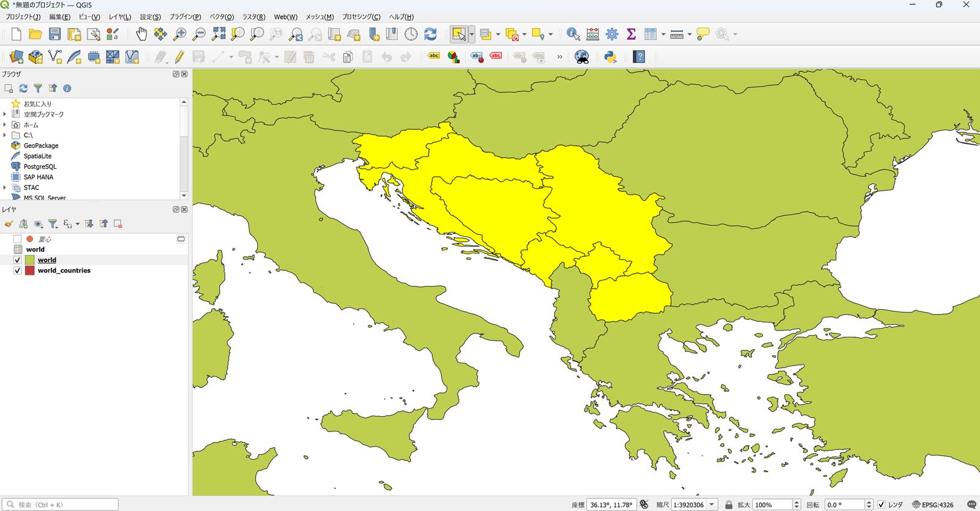Screen dimensions: 980x511
Task: Close the ブラウザ panel
Action: click(184, 74)
